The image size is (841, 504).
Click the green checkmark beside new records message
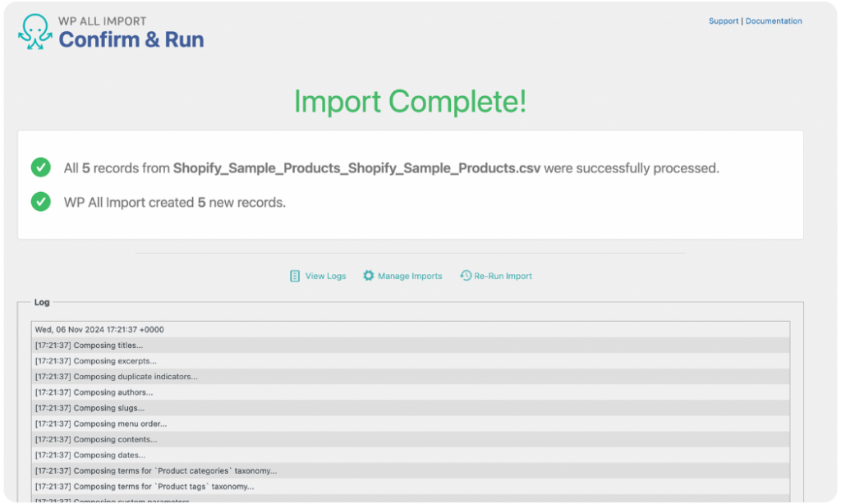[41, 202]
